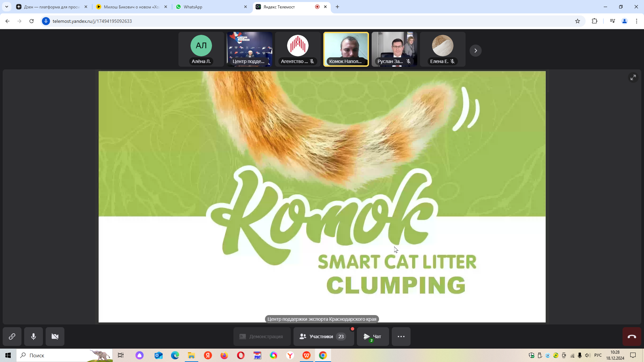Image resolution: width=644 pixels, height=362 pixels.
Task: Open a new browser tab
Action: 337,7
